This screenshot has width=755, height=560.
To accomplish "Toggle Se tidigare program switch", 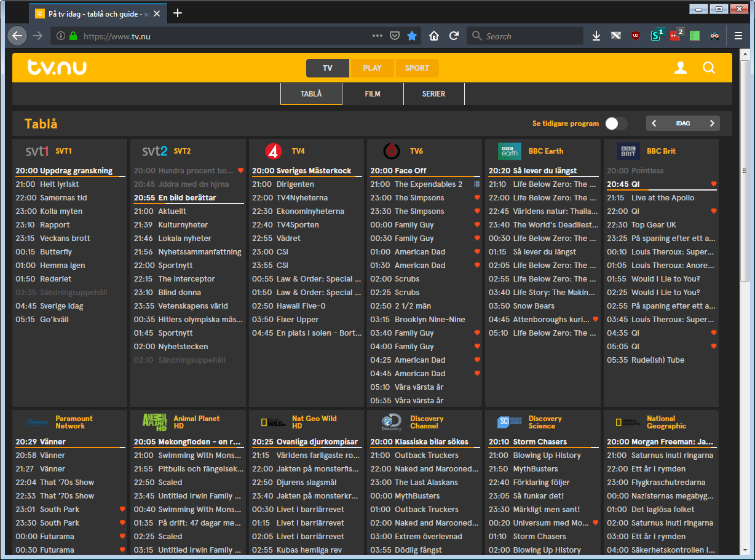I will (616, 124).
